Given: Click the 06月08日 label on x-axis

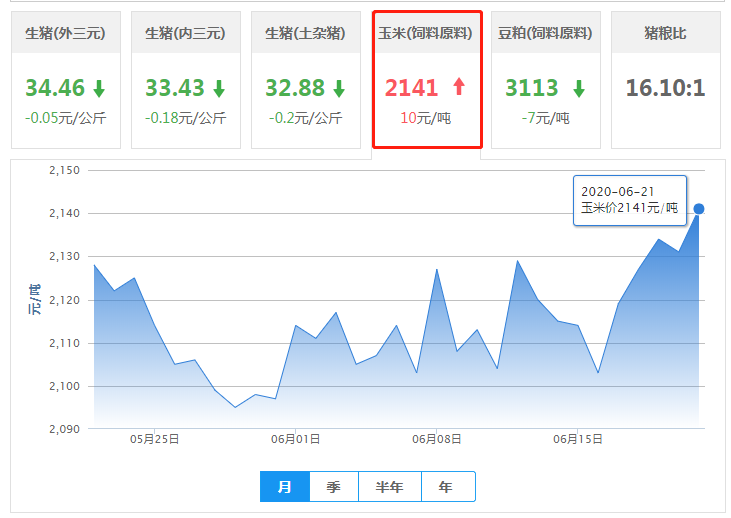Looking at the screenshot, I should [436, 439].
